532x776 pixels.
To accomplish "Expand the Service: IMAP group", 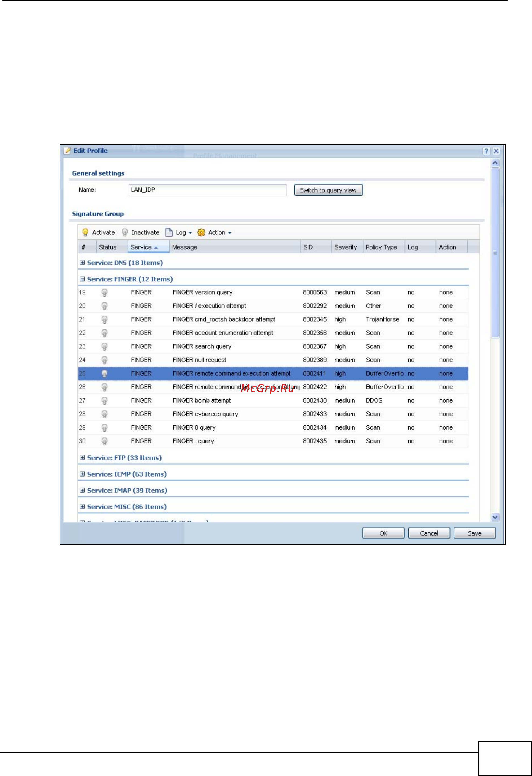I will [x=82, y=490].
